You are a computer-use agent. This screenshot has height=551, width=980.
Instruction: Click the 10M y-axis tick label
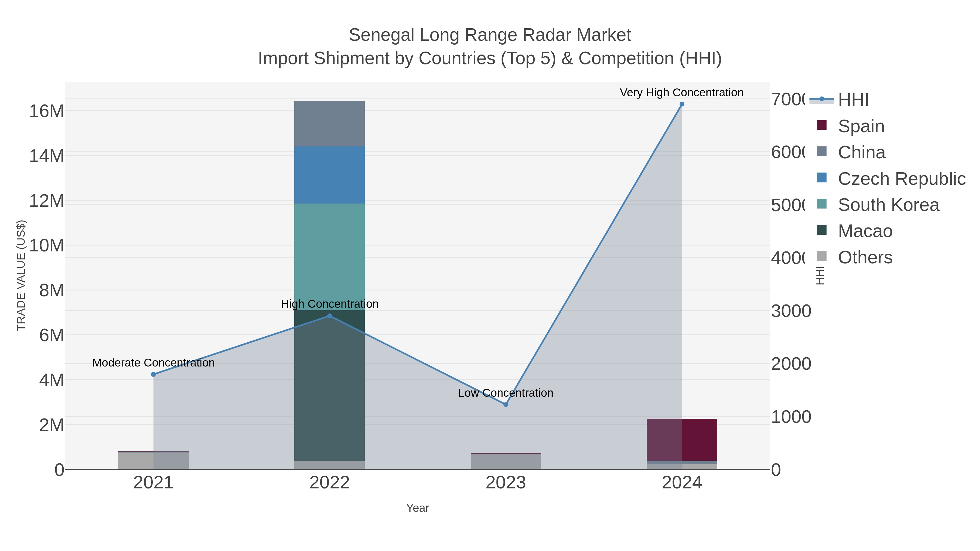tap(46, 246)
